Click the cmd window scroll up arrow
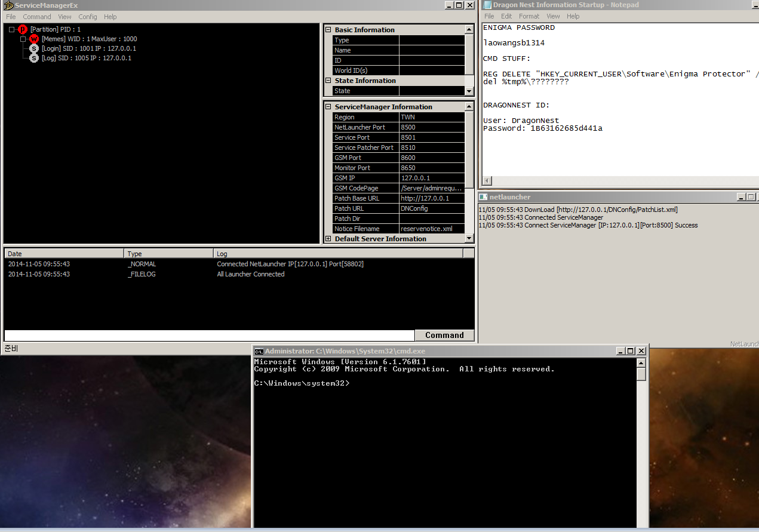 click(x=641, y=362)
